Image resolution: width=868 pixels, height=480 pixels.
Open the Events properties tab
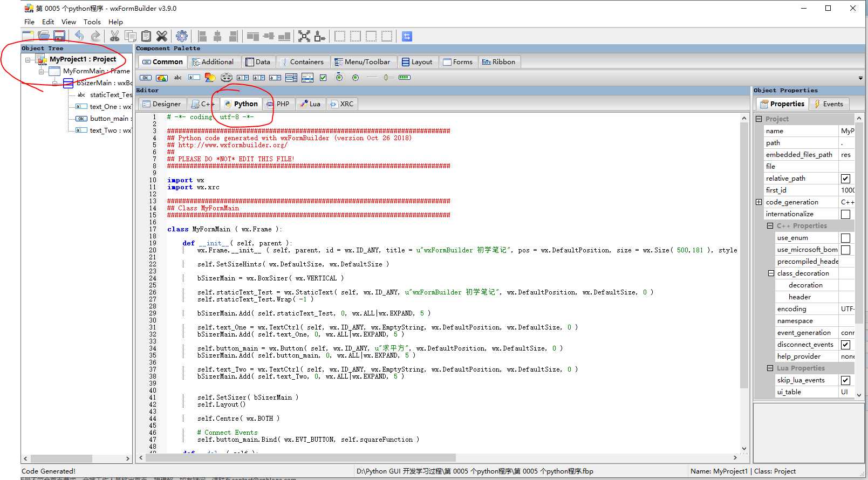(x=829, y=104)
